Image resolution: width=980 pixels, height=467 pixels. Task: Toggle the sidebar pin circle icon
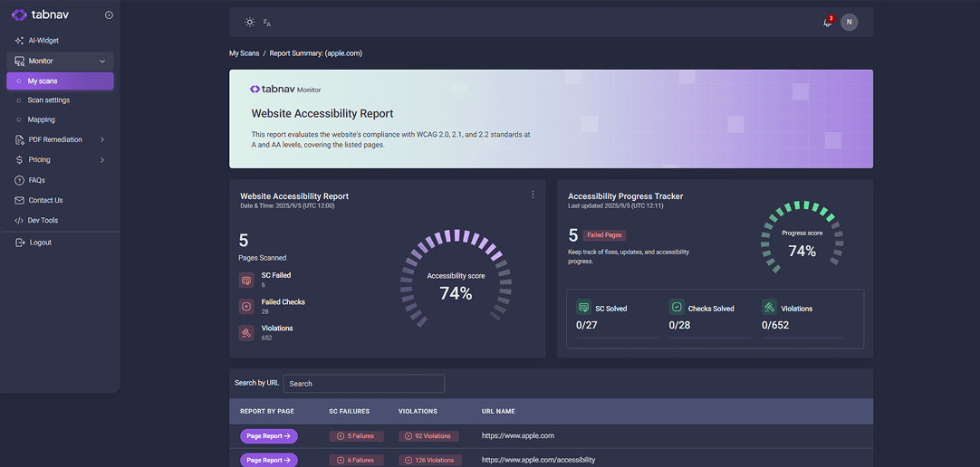(110, 15)
